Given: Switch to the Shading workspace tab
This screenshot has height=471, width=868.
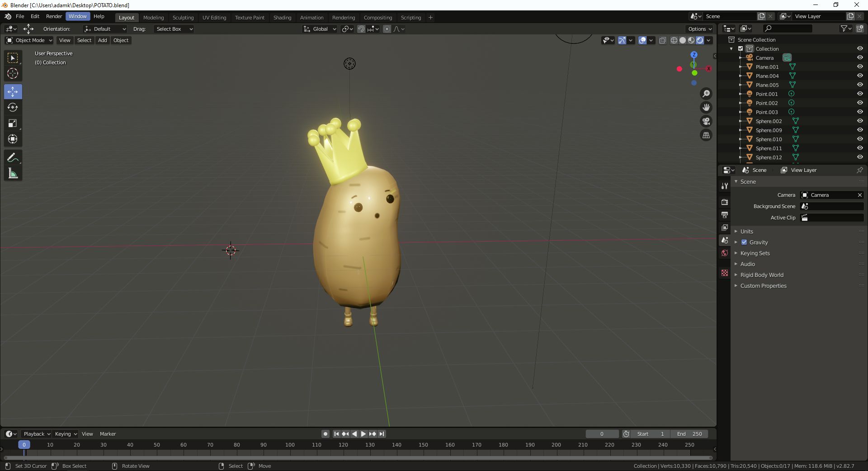Looking at the screenshot, I should pyautogui.click(x=282, y=18).
